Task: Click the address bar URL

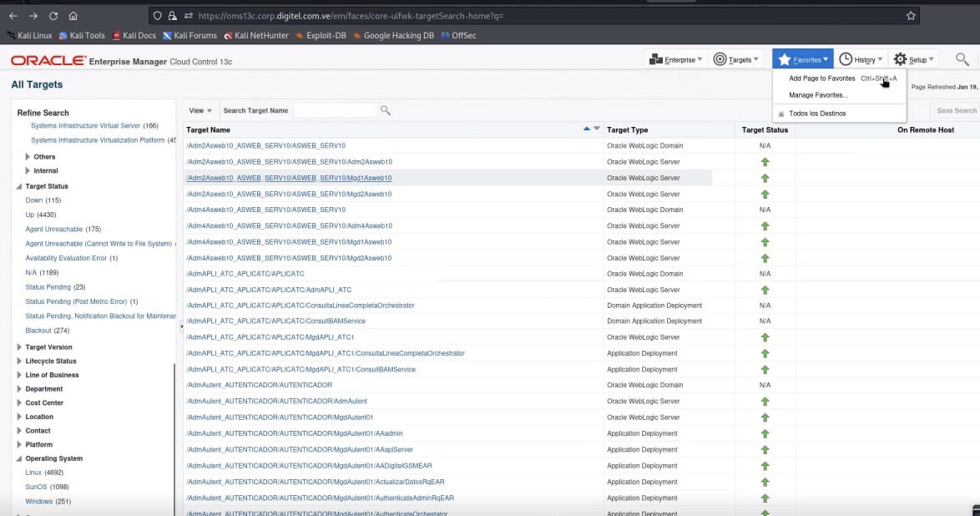Action: tap(351, 16)
